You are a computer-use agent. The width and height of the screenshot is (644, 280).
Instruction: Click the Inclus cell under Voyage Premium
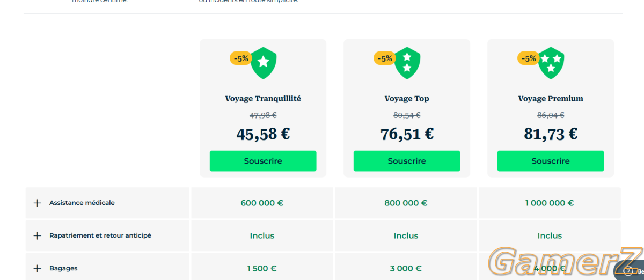tap(550, 236)
